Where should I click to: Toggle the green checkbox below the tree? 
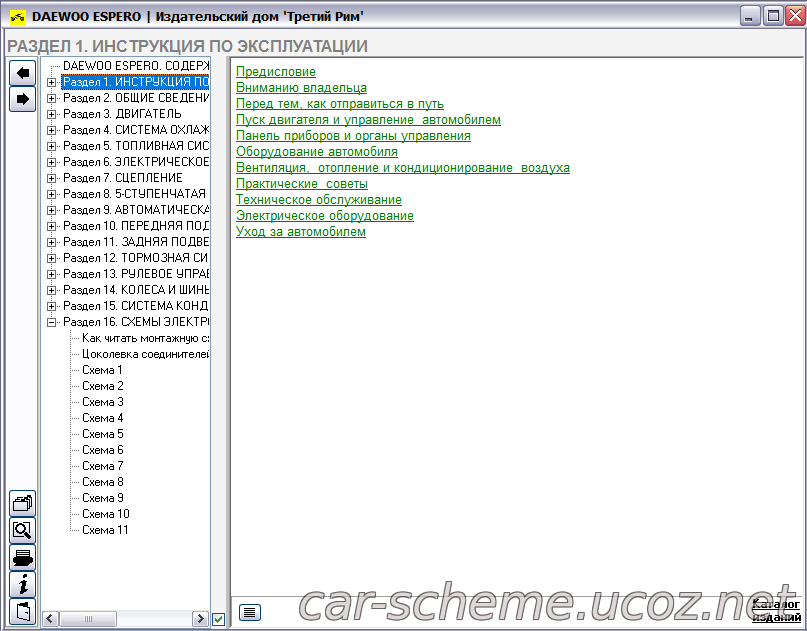click(x=218, y=619)
